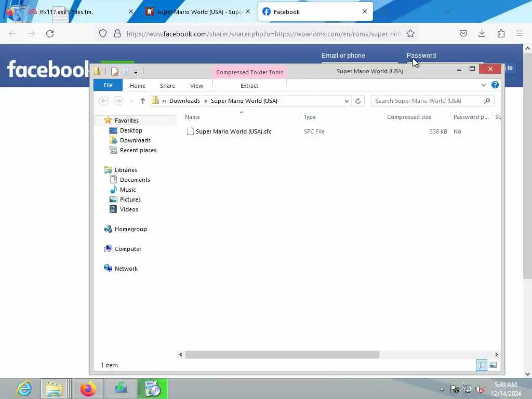532x399 pixels.
Task: Click Explorer up one level arrow
Action: coord(143,101)
